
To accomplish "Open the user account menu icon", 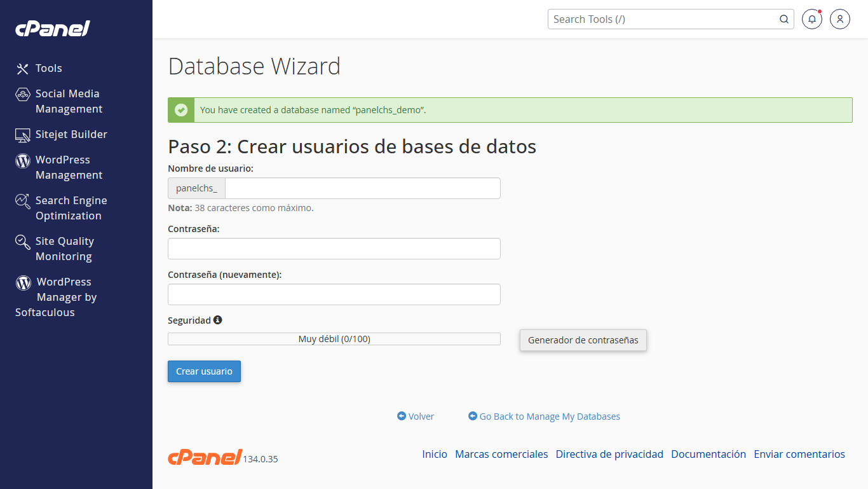I will pos(840,19).
